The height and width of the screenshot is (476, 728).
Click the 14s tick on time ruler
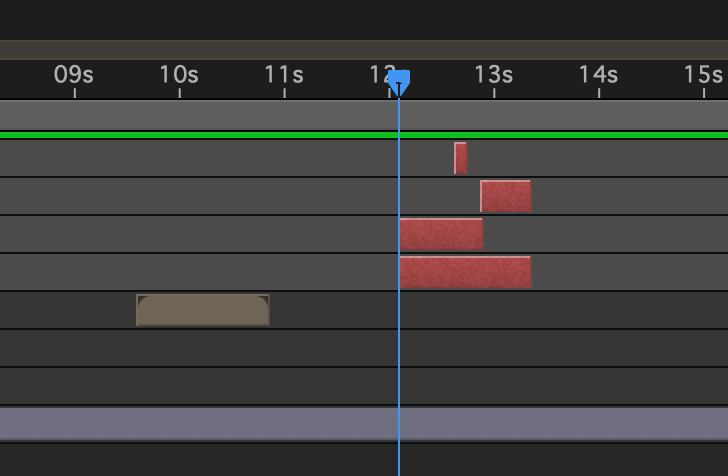click(599, 76)
